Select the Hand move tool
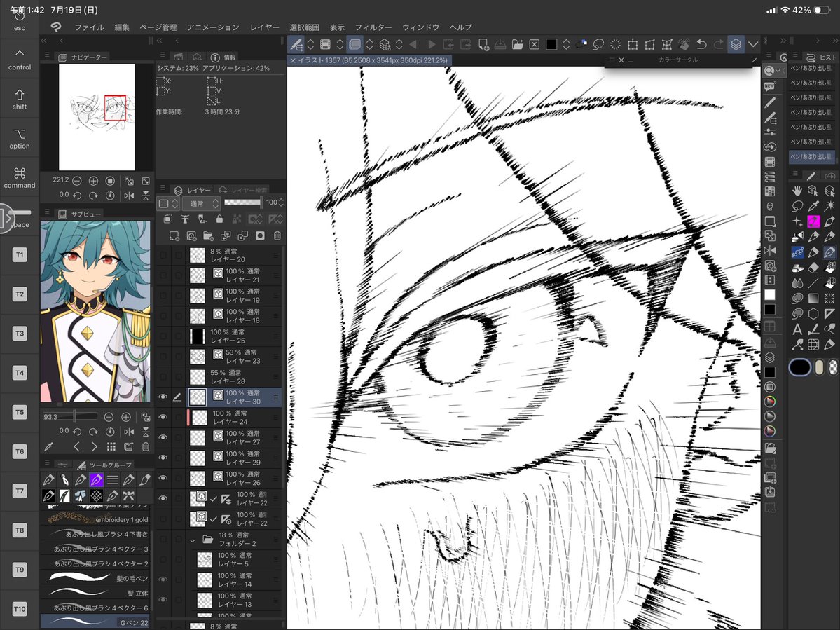 click(x=797, y=191)
